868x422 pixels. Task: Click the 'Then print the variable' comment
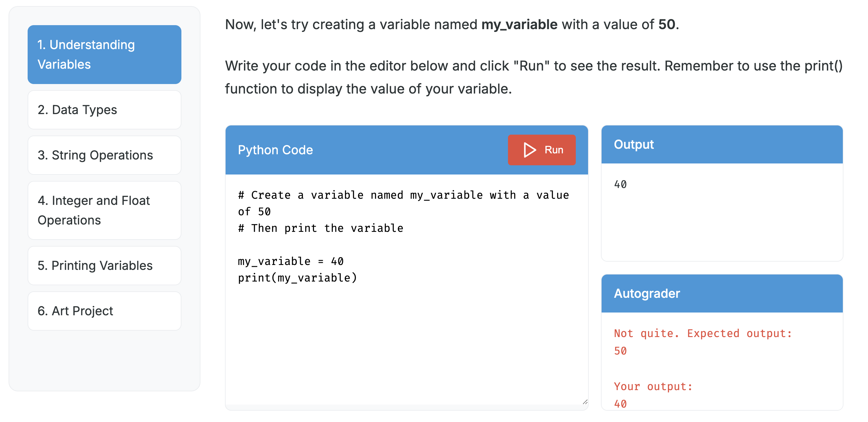tap(320, 228)
